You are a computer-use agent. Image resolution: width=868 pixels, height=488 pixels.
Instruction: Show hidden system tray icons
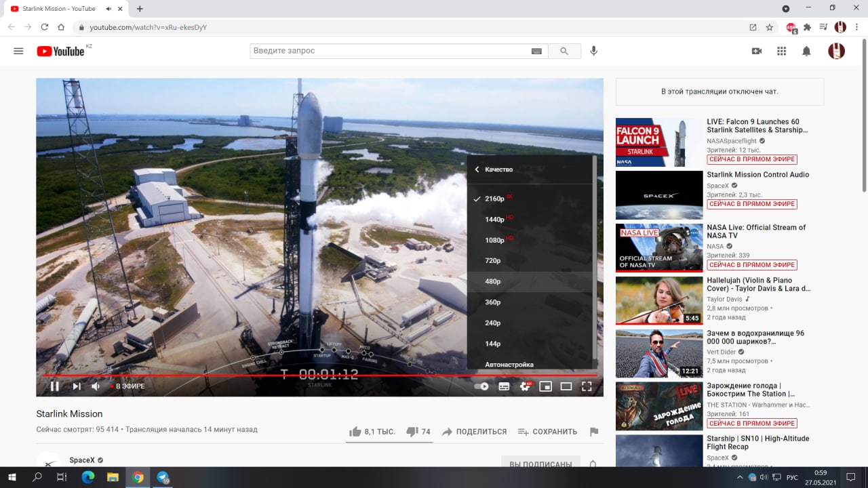740,477
